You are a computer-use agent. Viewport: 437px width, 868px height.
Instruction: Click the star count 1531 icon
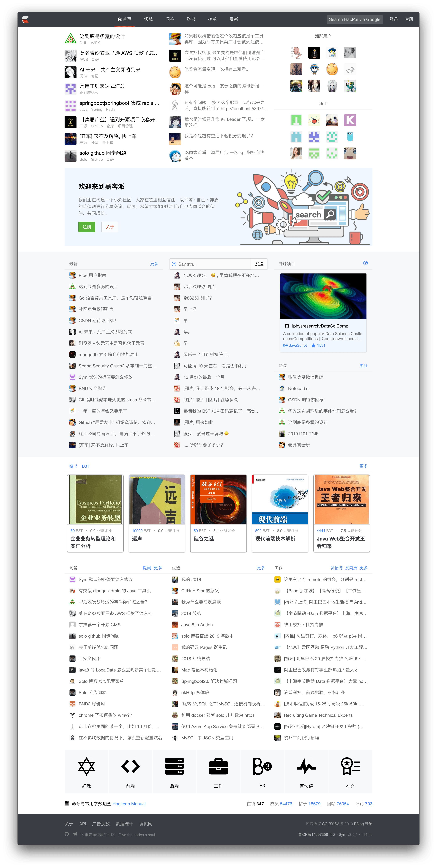click(313, 345)
